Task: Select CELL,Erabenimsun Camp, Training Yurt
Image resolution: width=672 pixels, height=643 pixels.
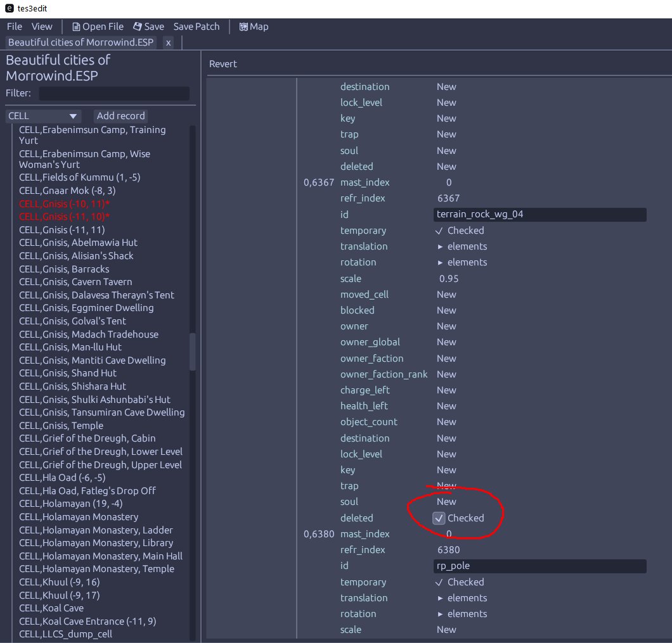Action: tap(92, 135)
